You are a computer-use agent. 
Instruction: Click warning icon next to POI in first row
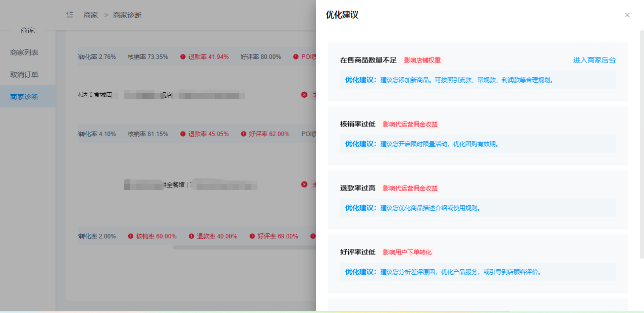(296, 57)
